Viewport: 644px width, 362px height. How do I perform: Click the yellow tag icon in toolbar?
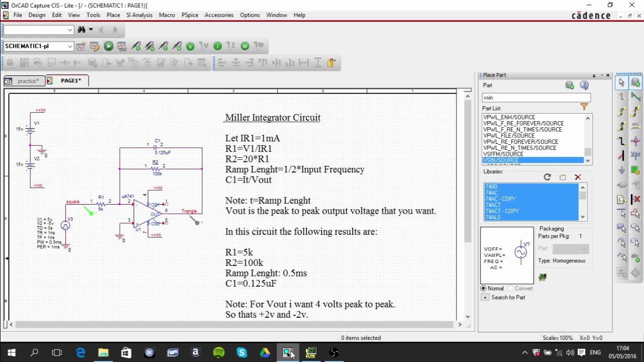(331, 63)
